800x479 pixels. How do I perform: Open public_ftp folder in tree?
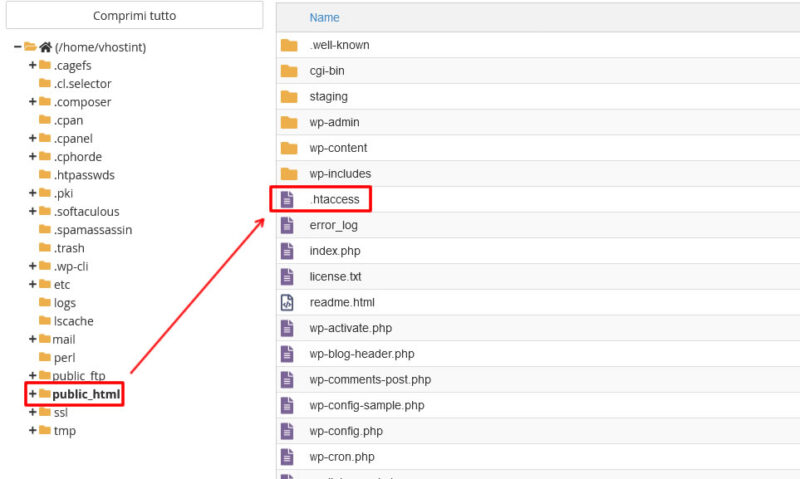coord(79,376)
